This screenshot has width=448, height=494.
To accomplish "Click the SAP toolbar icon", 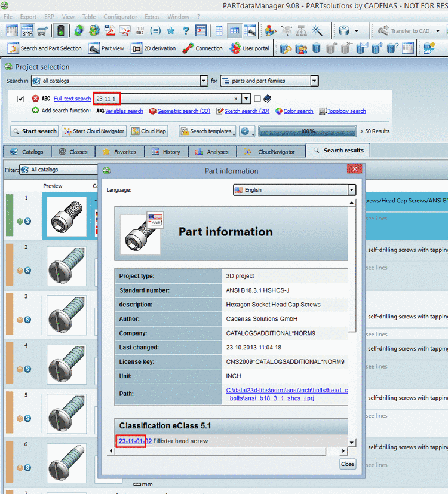I will coord(429,48).
